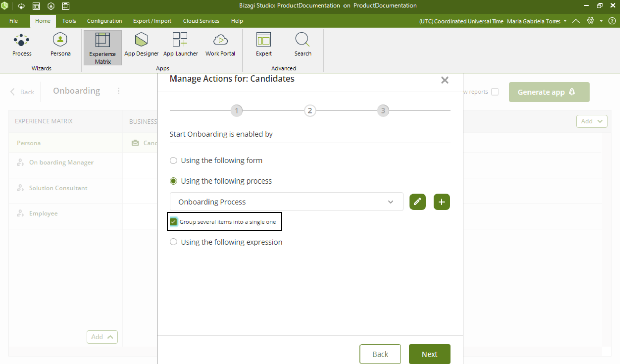
Task: Edit the selected Onboarding Process
Action: tap(418, 202)
